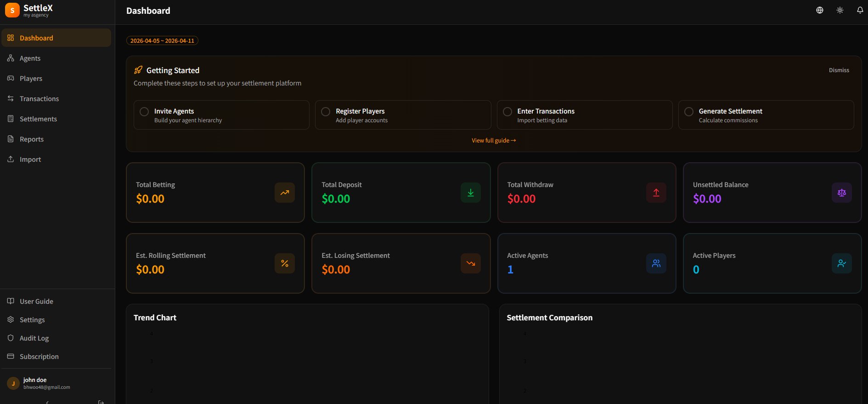Log out using the sign-out icon
Viewport: 868px width, 404px height.
tap(101, 402)
